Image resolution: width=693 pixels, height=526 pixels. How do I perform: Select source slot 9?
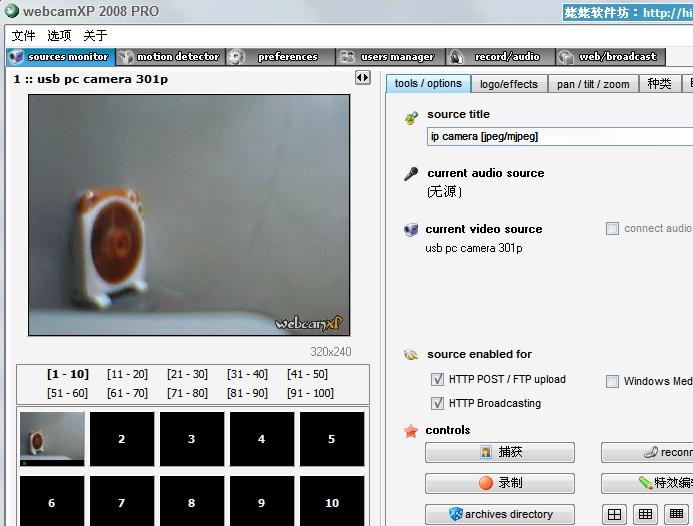[262, 501]
